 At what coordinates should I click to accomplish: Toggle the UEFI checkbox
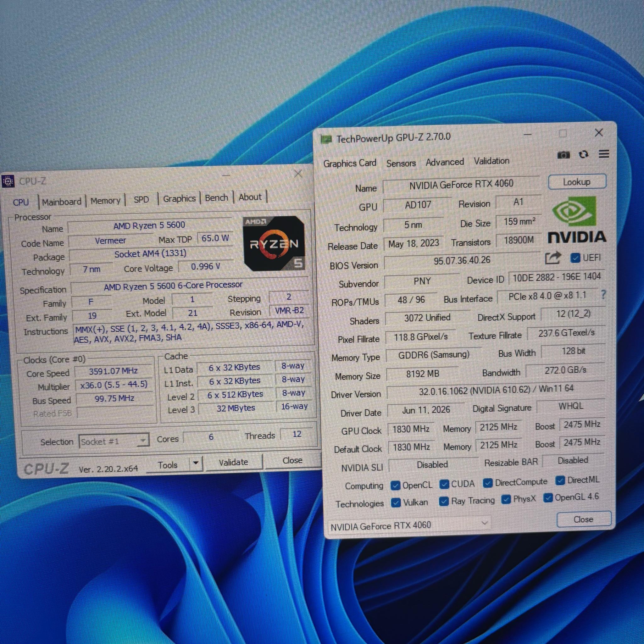tap(575, 258)
